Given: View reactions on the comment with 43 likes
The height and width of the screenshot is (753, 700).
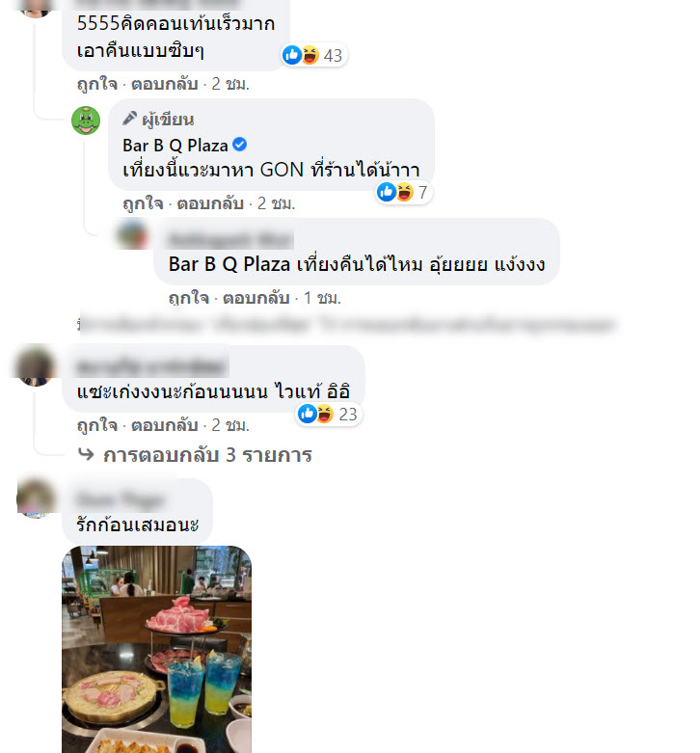Looking at the screenshot, I should pos(314,55).
